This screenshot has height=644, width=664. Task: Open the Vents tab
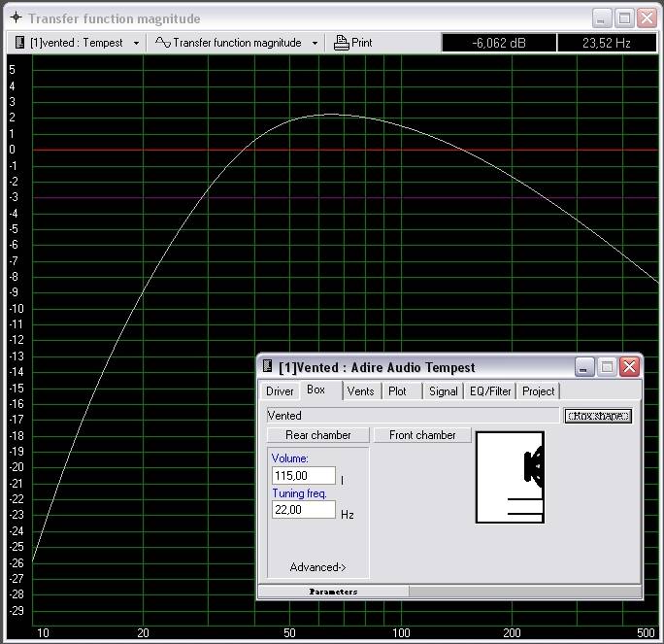[360, 391]
